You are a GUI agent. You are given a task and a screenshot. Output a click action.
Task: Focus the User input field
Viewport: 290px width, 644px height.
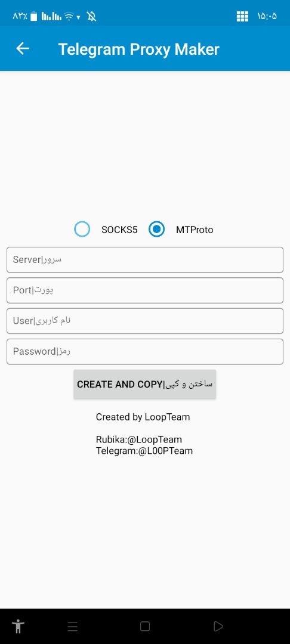[x=145, y=321]
